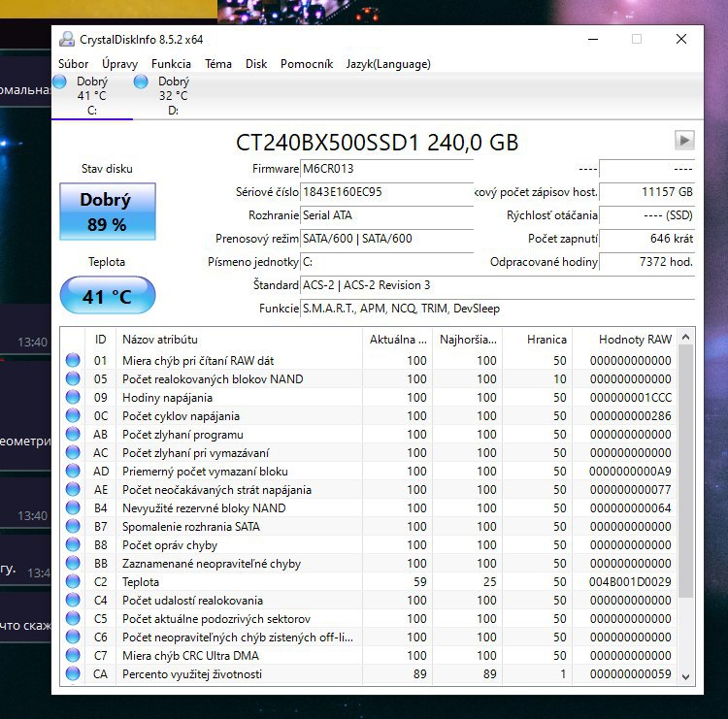728x719 pixels.
Task: Open the Funkcia menu
Action: click(x=171, y=64)
